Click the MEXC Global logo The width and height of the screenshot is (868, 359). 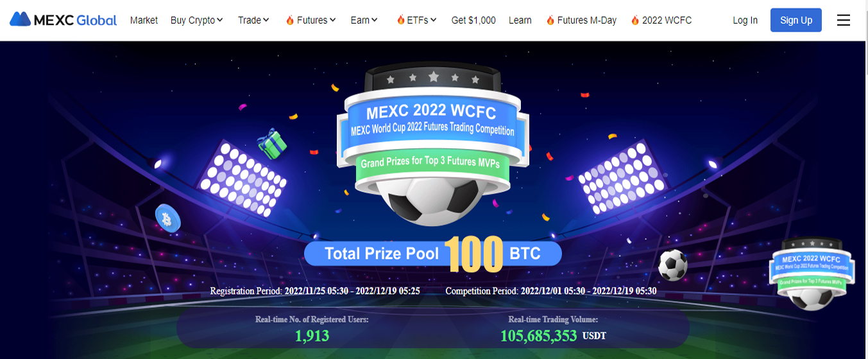point(63,20)
